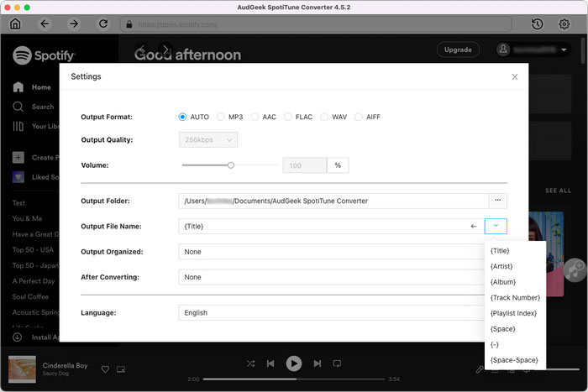Click Install App download icon
This screenshot has width=588, height=392.
pyautogui.click(x=18, y=337)
